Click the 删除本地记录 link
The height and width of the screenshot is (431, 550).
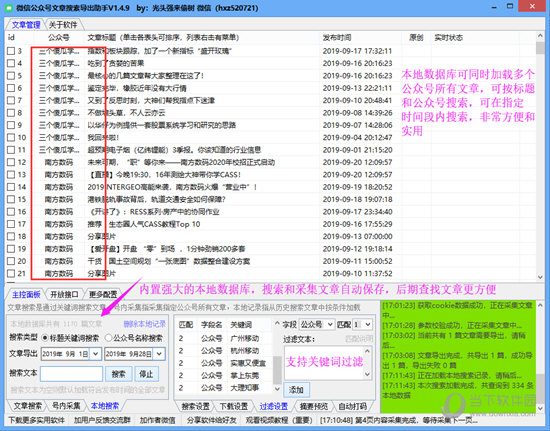tap(145, 324)
